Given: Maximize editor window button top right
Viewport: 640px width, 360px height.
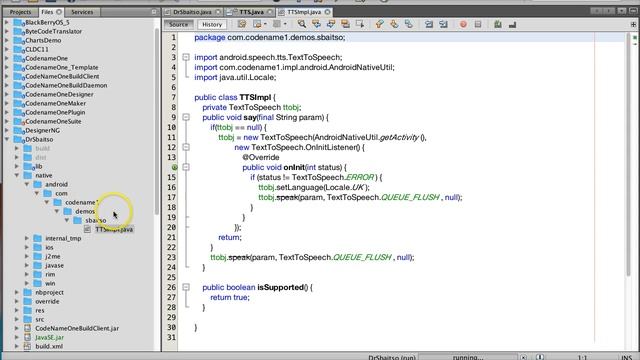Looking at the screenshot, I should click(x=633, y=11).
